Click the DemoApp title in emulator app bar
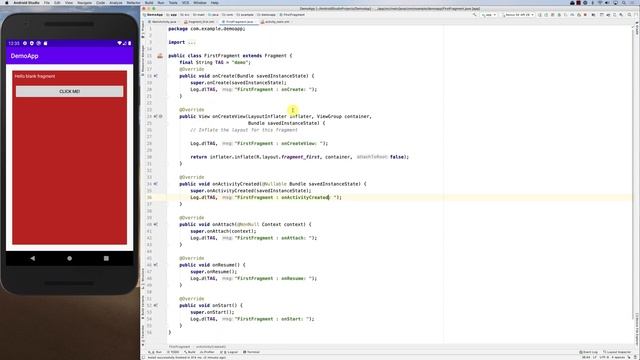The image size is (640, 360). click(24, 56)
